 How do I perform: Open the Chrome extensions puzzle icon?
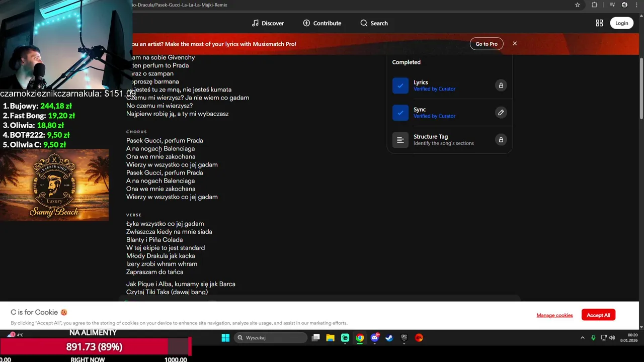[595, 5]
